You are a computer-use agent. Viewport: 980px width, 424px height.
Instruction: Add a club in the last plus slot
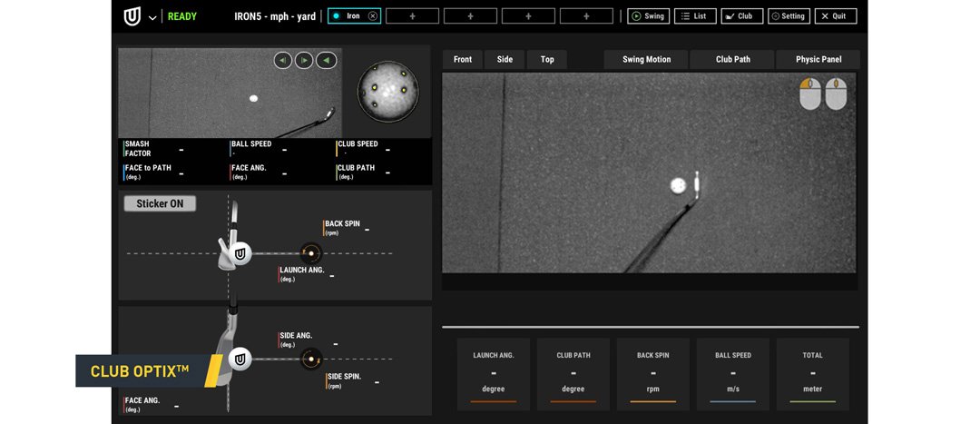click(586, 16)
